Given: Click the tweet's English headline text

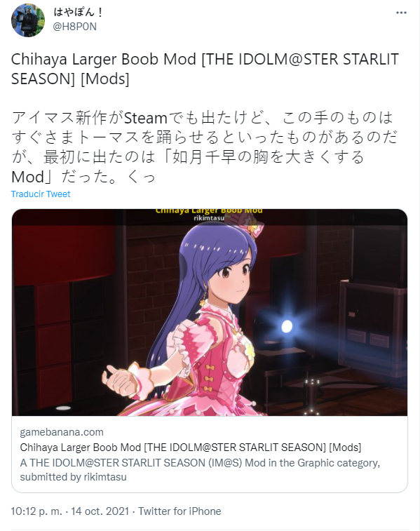Looking at the screenshot, I should point(205,69).
